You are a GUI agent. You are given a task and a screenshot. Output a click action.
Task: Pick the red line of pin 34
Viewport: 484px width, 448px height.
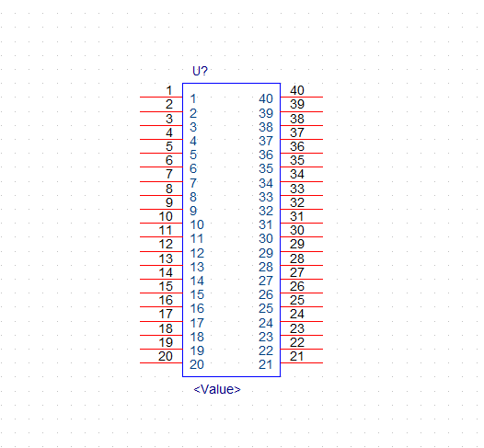302,181
